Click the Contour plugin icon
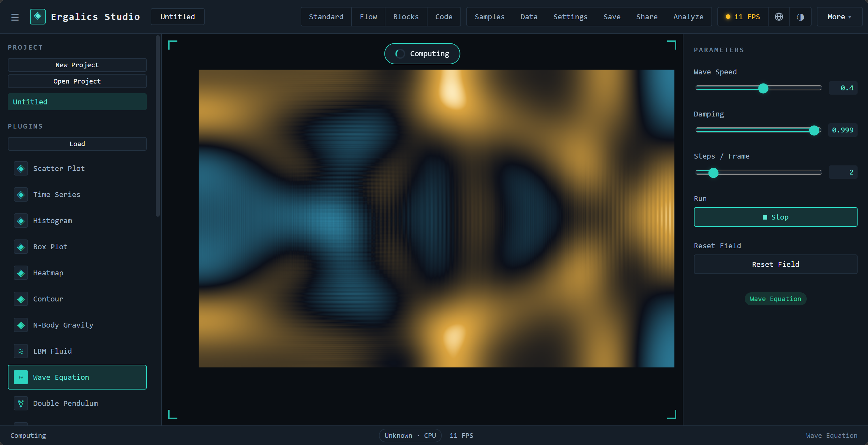Screen dimensions: 868x445 click(x=21, y=299)
